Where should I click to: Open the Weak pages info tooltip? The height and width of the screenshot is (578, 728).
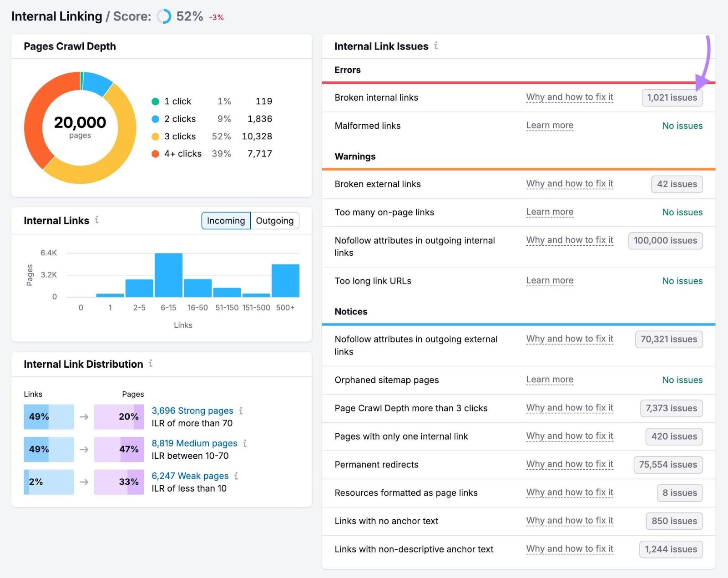pyautogui.click(x=236, y=476)
